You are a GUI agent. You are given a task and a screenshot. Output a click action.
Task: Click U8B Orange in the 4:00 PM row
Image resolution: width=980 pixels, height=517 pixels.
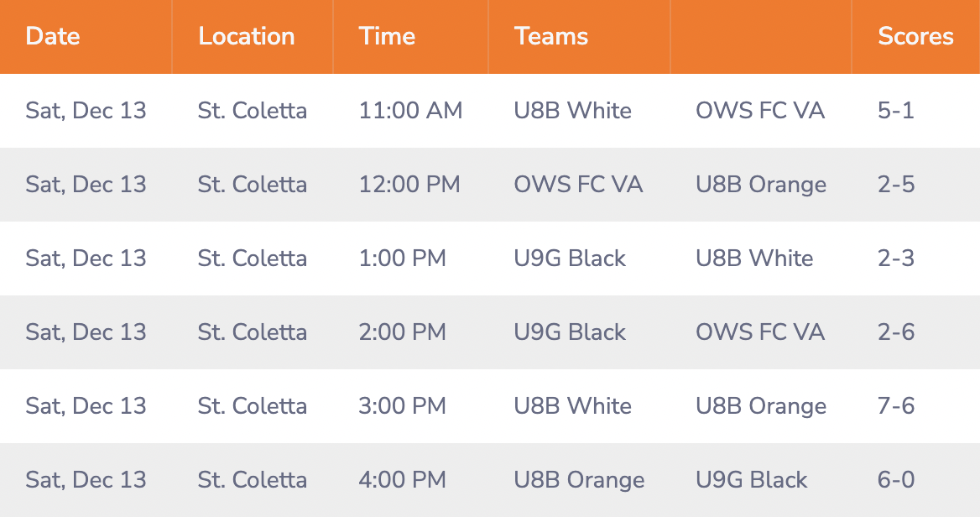coord(579,480)
